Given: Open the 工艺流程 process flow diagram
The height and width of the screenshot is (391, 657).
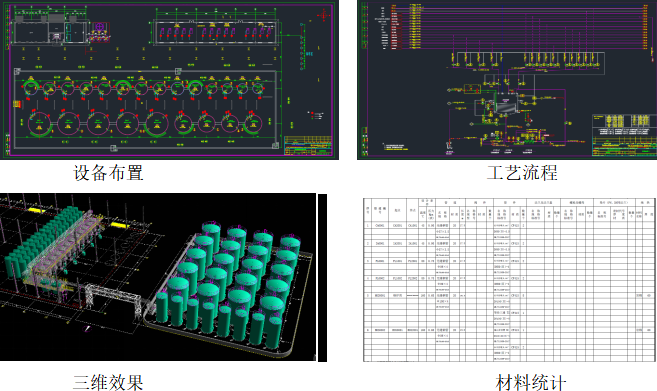Looking at the screenshot, I should coord(507,80).
